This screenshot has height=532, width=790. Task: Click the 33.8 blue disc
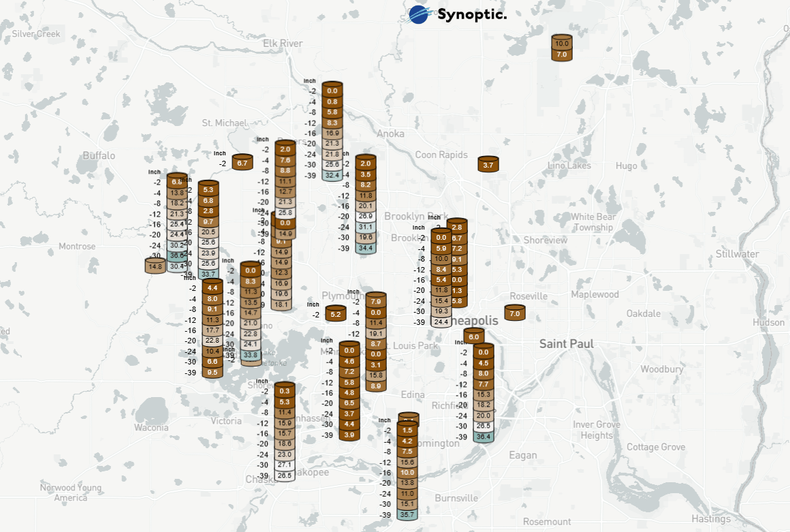(x=251, y=355)
